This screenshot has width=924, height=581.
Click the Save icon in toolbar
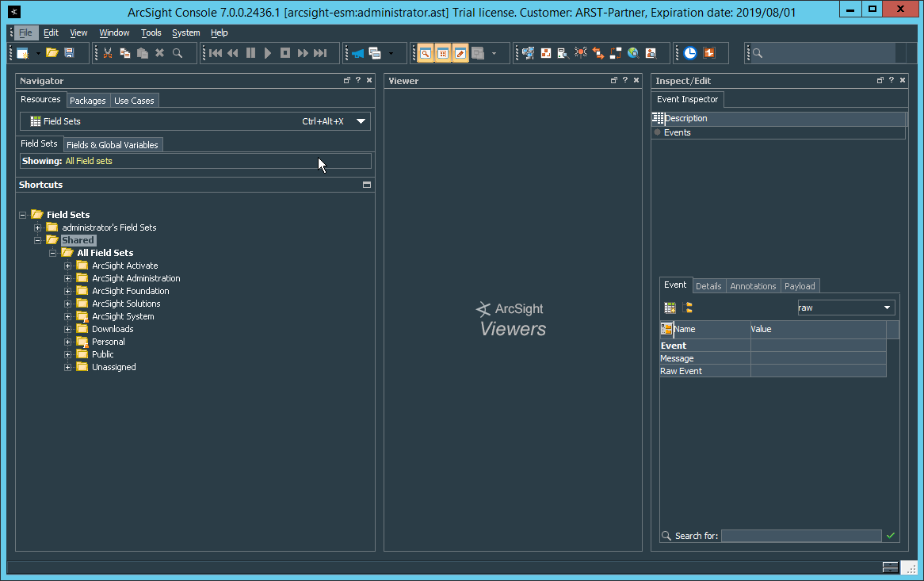pyautogui.click(x=70, y=53)
